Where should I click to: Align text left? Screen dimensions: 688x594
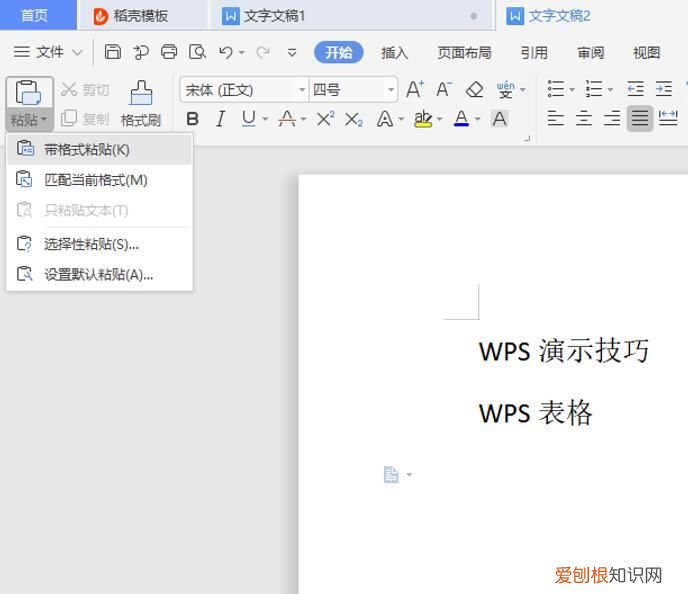(555, 118)
